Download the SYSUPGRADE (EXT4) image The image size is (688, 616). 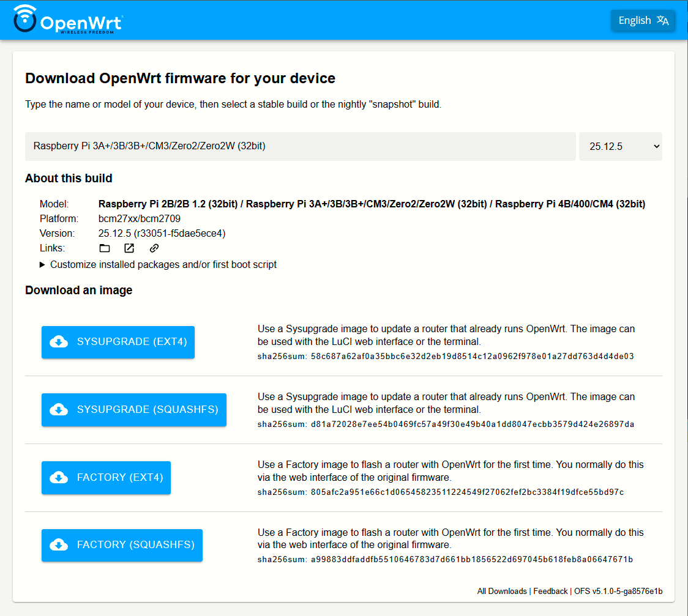point(118,342)
